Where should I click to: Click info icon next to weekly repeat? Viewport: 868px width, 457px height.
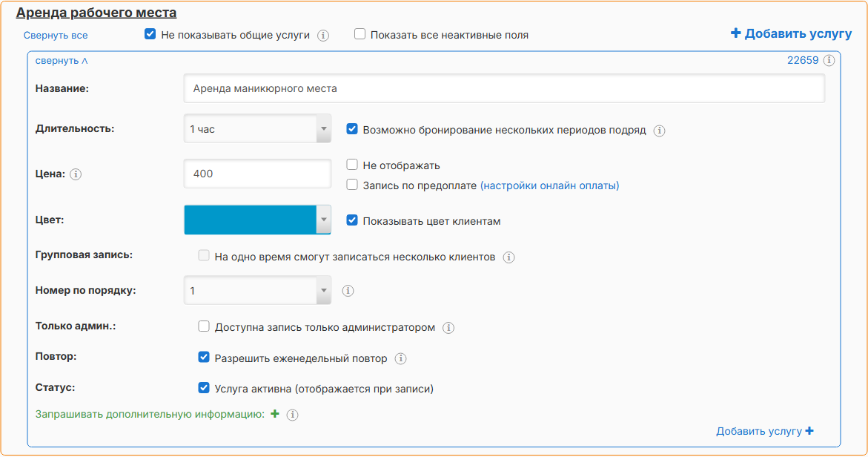[x=401, y=359]
